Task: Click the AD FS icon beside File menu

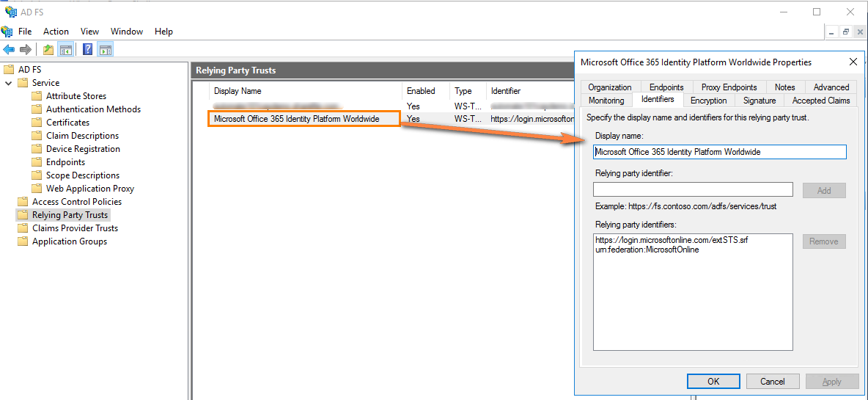Action: [7, 32]
